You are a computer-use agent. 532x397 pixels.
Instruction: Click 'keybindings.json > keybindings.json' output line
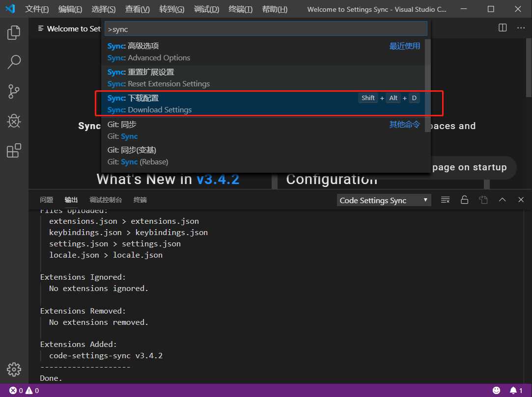(128, 233)
